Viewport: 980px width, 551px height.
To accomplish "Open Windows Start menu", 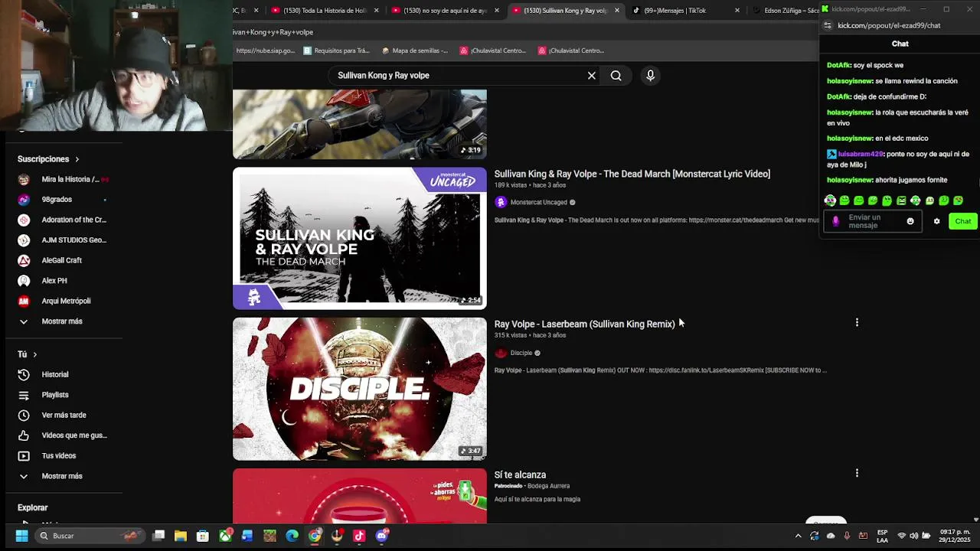I will (x=21, y=536).
